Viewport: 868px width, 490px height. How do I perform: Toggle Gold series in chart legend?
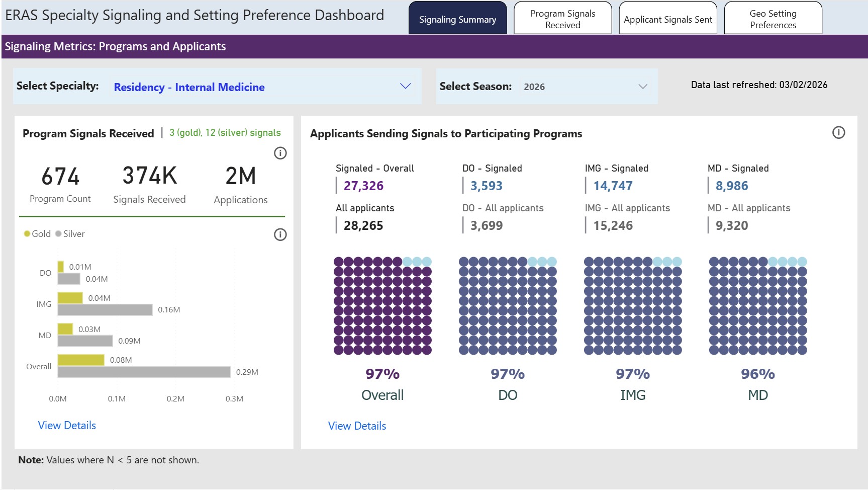[x=37, y=234]
